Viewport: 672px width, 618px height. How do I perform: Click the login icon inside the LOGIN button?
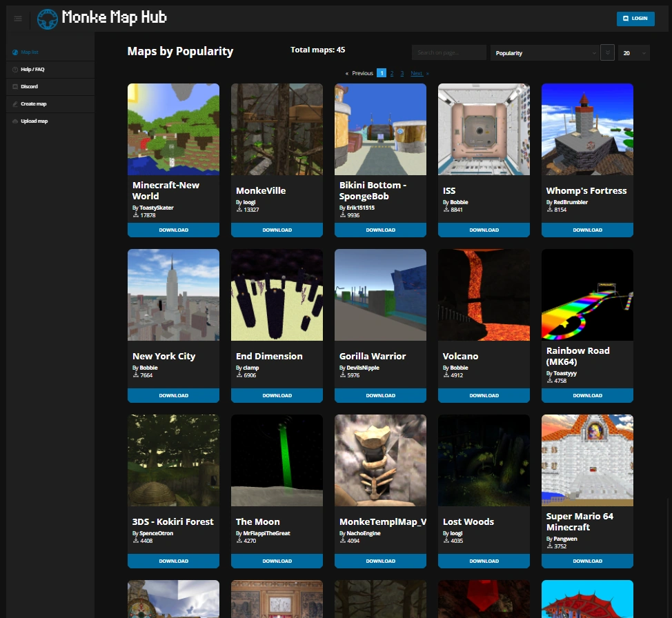tap(626, 19)
